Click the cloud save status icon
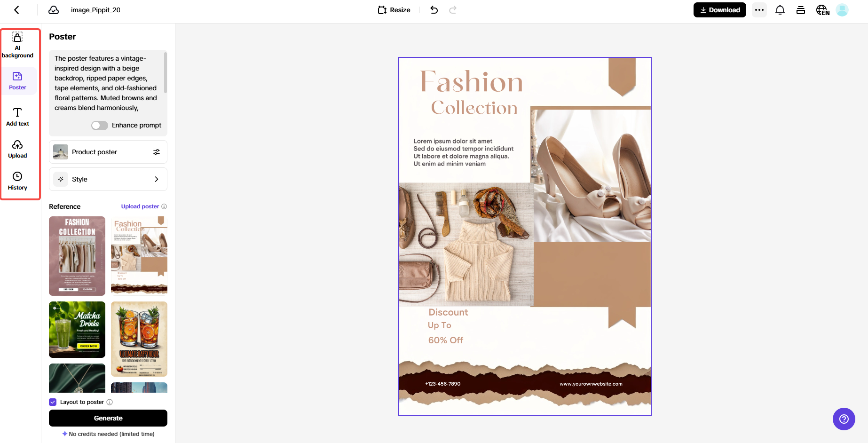Image resolution: width=868 pixels, height=443 pixels. click(x=54, y=10)
